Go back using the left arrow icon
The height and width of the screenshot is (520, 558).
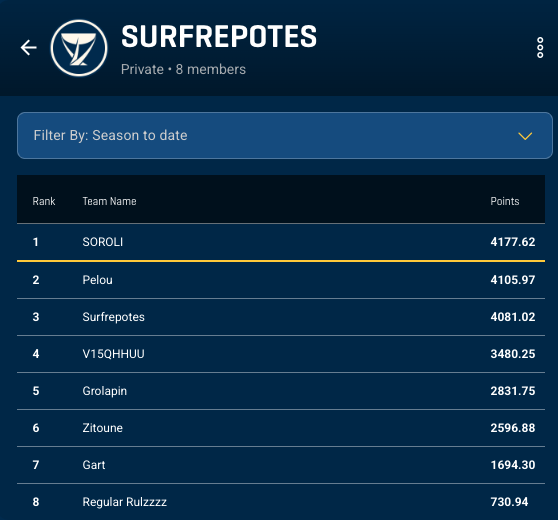[28, 48]
